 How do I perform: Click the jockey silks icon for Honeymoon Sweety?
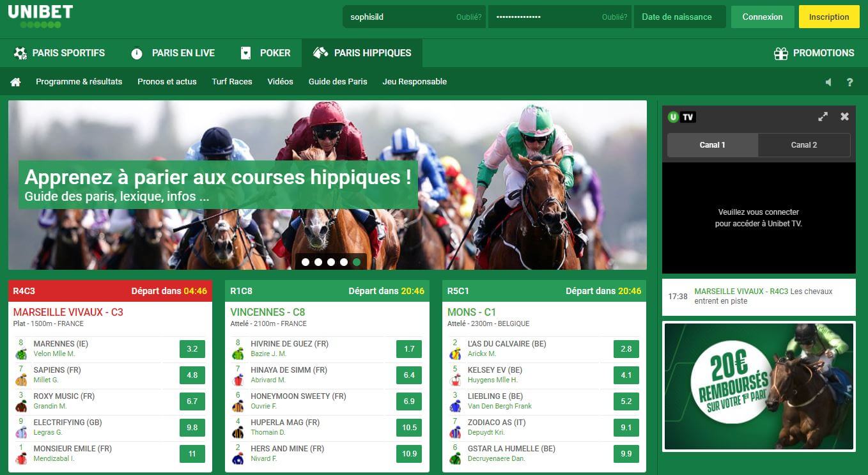pos(238,406)
